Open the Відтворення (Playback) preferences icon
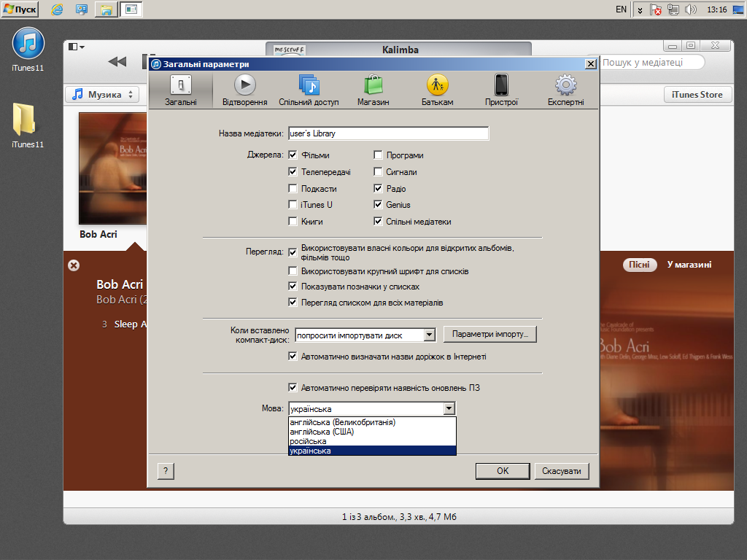The width and height of the screenshot is (747, 560). coord(244,86)
